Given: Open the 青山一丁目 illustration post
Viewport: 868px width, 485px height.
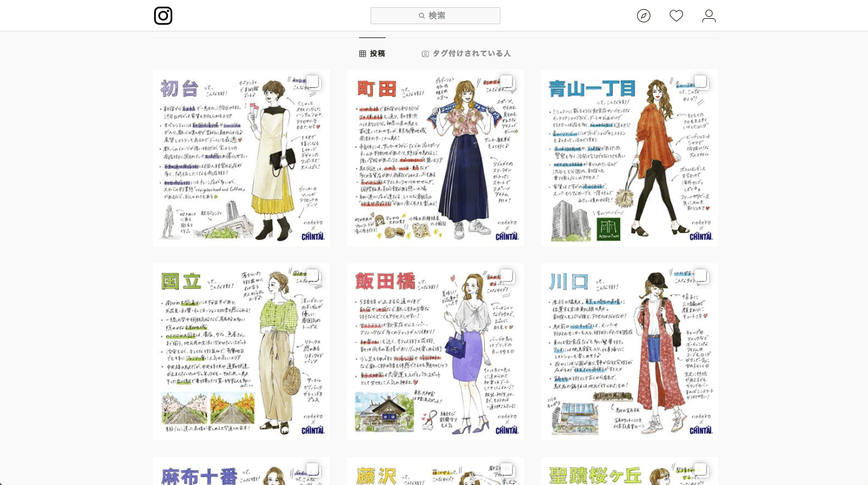Looking at the screenshot, I should coord(629,158).
